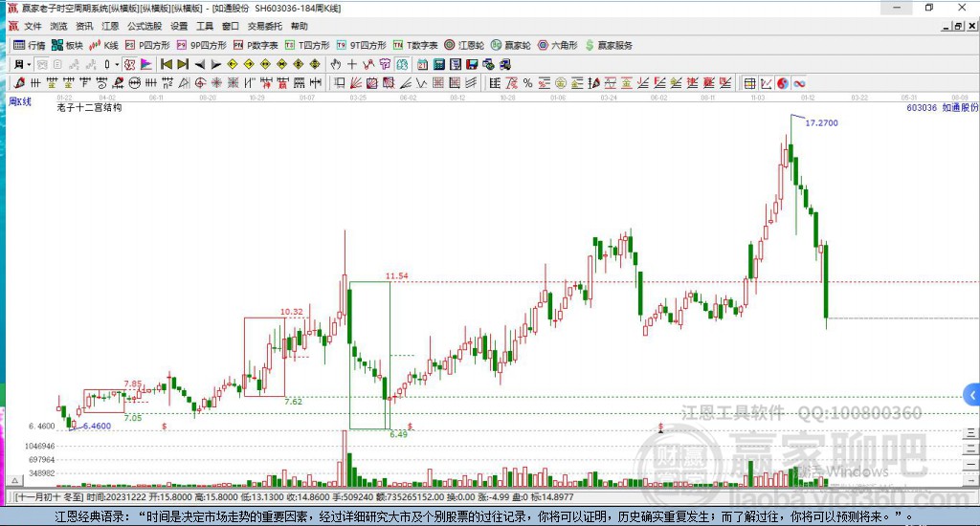Open the T数字表 tool
980x526 pixels.
(x=415, y=45)
